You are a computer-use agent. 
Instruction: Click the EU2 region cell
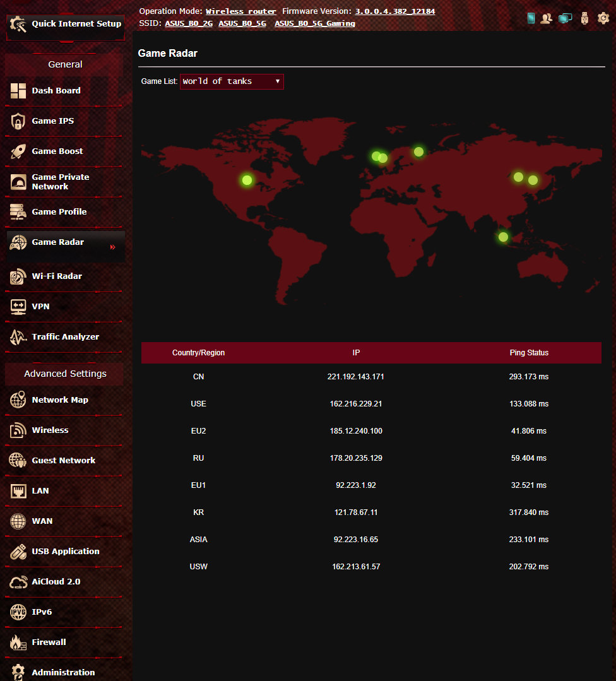199,431
